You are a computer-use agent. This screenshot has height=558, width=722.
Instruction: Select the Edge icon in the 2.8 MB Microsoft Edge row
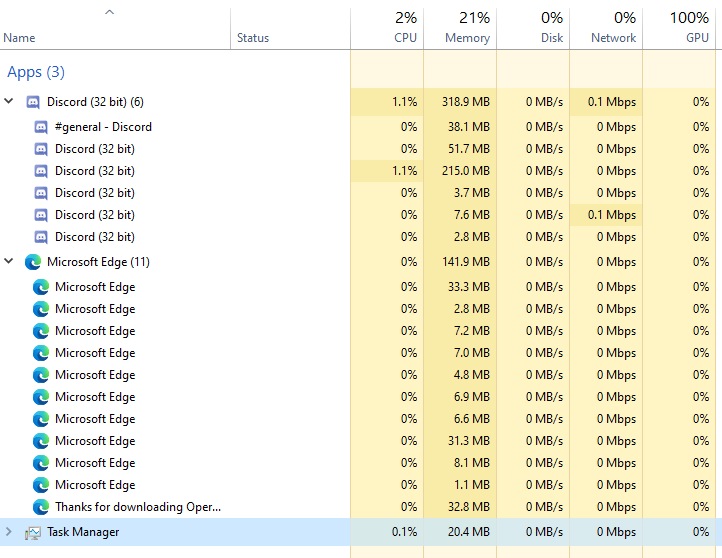click(x=41, y=309)
